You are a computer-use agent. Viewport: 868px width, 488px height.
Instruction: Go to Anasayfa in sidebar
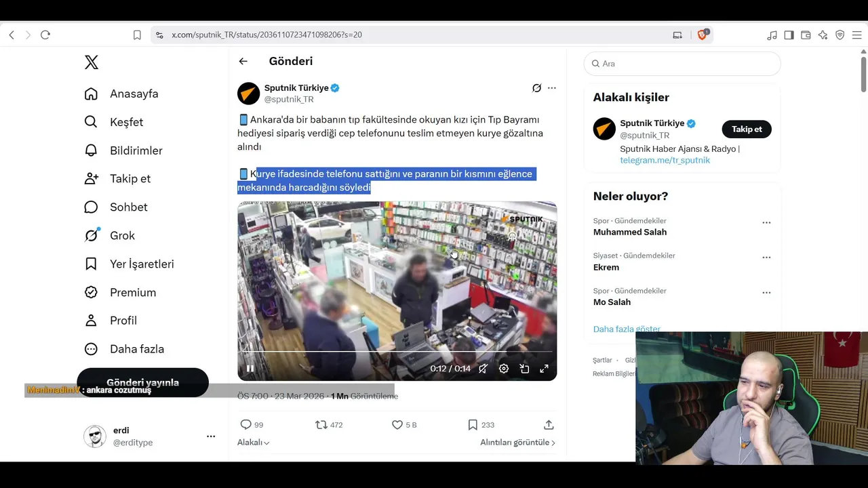(x=121, y=94)
